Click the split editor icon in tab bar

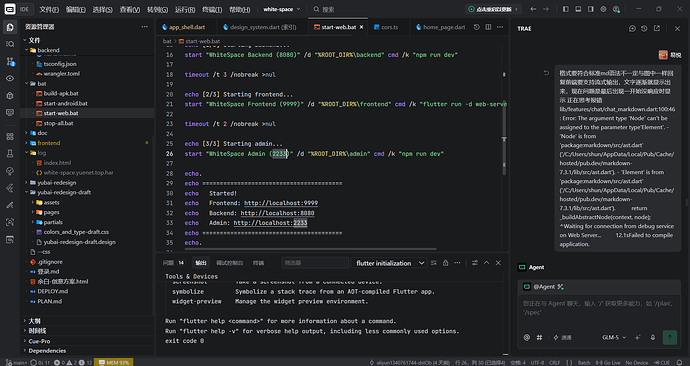tap(488, 27)
